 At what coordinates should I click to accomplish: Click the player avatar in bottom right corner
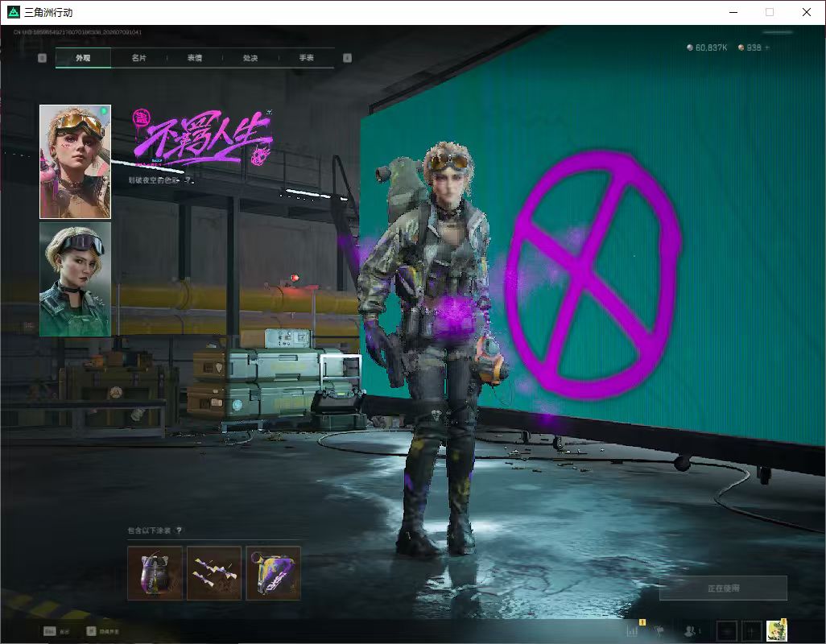777,630
